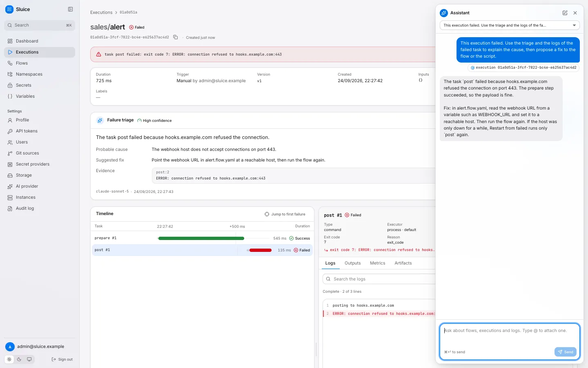Click the Failed status badge beside sales/alert
Viewport: 588px width, 368px height.
pyautogui.click(x=137, y=27)
